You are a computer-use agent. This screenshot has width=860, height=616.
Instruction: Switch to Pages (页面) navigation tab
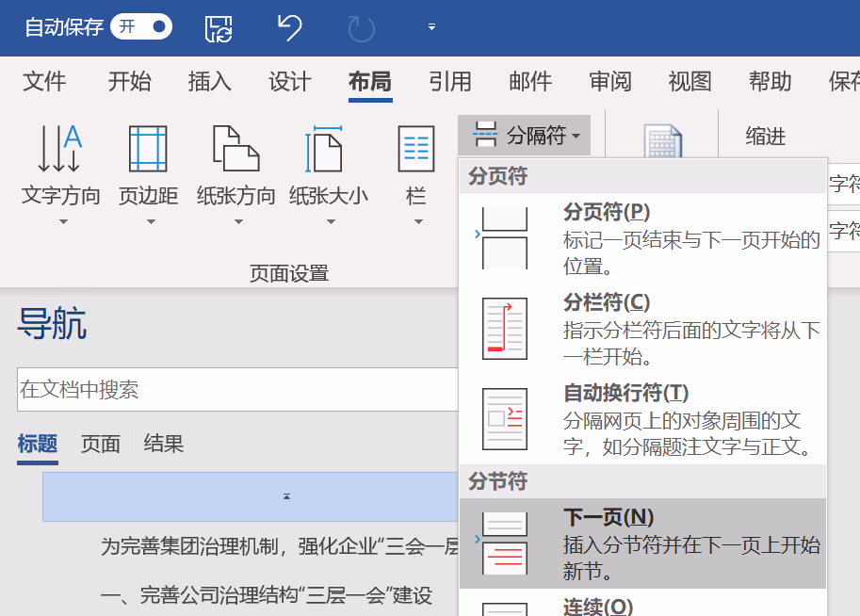point(101,444)
